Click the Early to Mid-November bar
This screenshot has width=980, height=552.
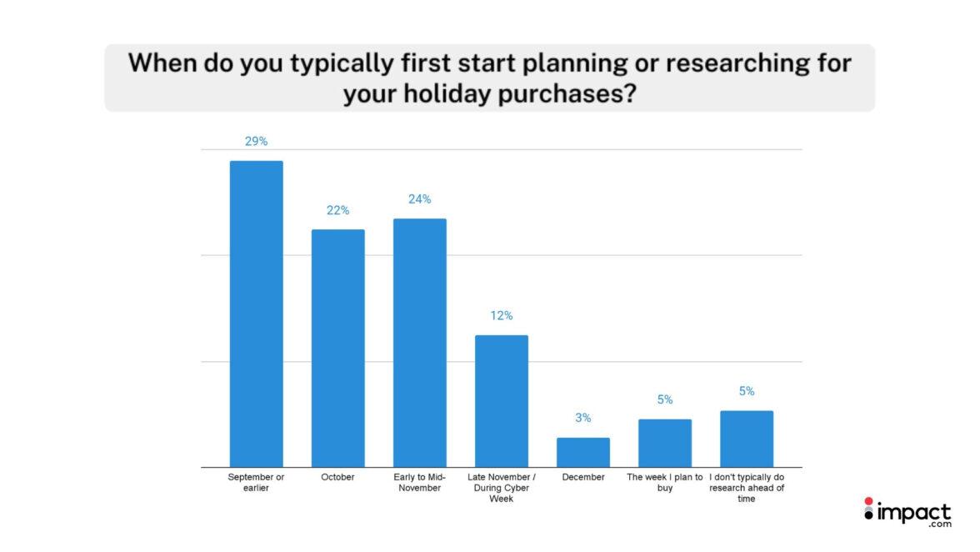click(x=419, y=343)
